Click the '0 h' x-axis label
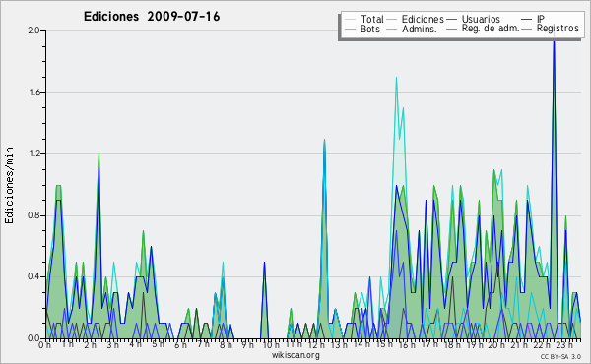Viewport: 591px width, 364px height. pos(44,345)
